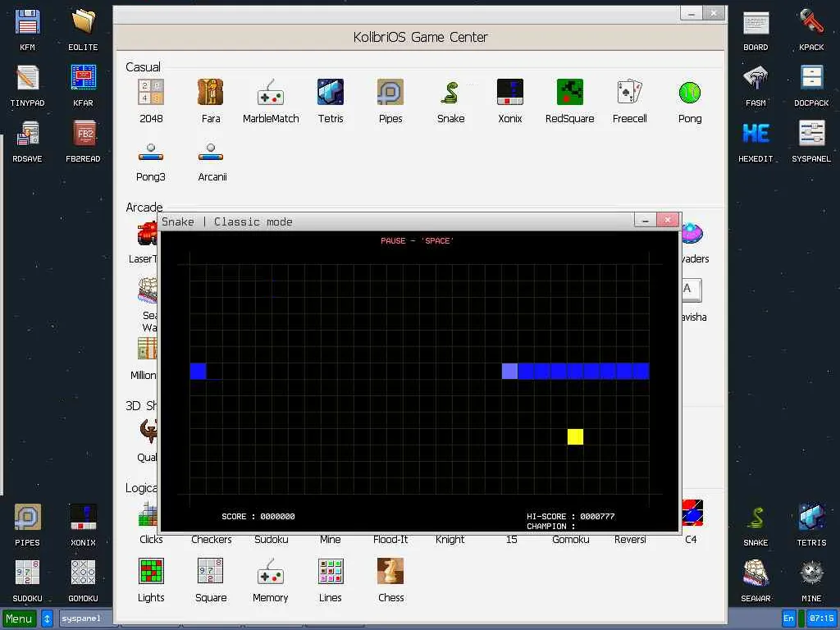This screenshot has width=840, height=630.
Task: Click the SCORE : 0000000 text
Action: click(258, 517)
